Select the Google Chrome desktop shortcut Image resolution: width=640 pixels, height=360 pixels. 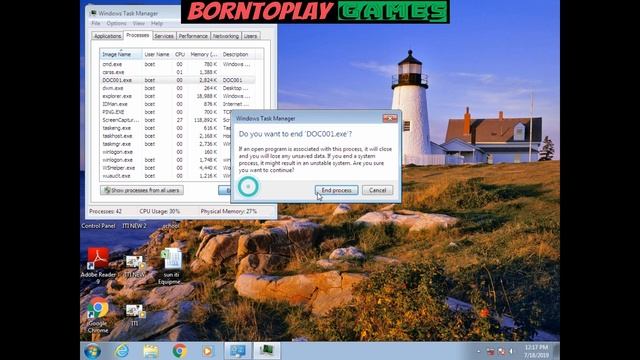[98, 315]
